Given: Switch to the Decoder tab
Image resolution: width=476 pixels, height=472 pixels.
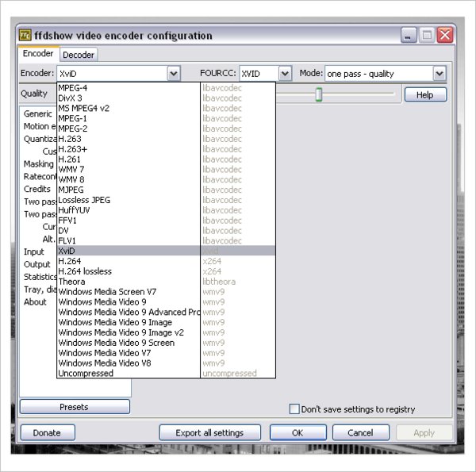Looking at the screenshot, I should pos(79,55).
